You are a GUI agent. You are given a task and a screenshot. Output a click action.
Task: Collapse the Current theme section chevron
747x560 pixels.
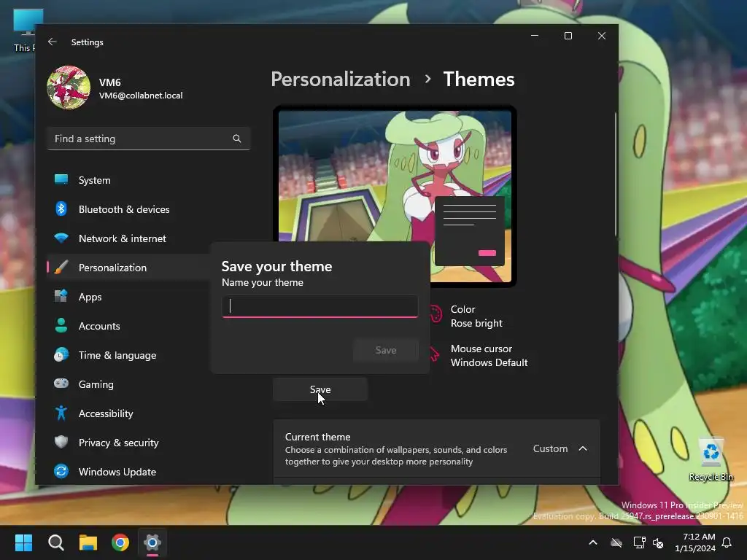(x=583, y=448)
